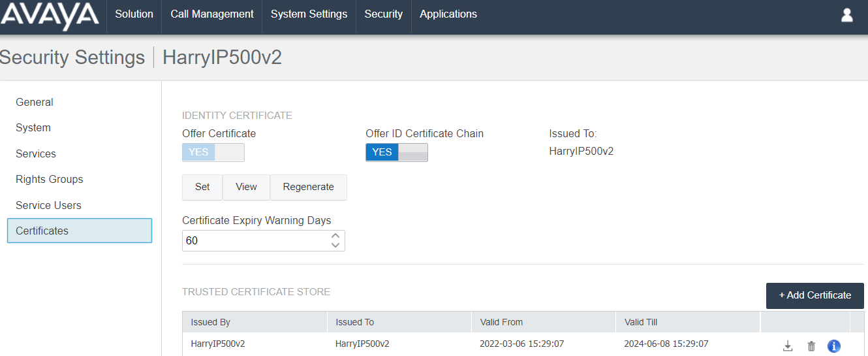The image size is (868, 356).
Task: Sort by Valid From column header
Action: pos(544,322)
